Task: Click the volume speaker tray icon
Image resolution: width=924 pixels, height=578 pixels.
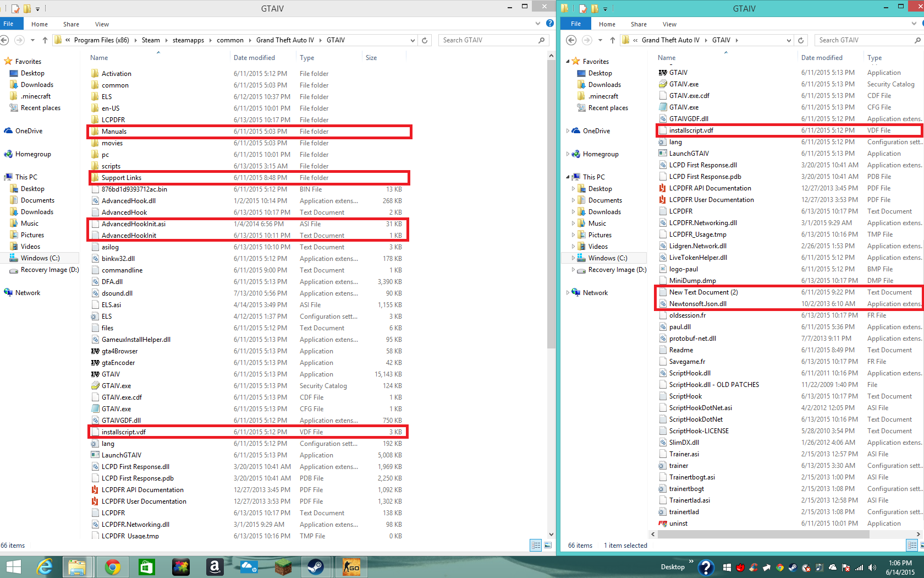Action: pos(872,568)
